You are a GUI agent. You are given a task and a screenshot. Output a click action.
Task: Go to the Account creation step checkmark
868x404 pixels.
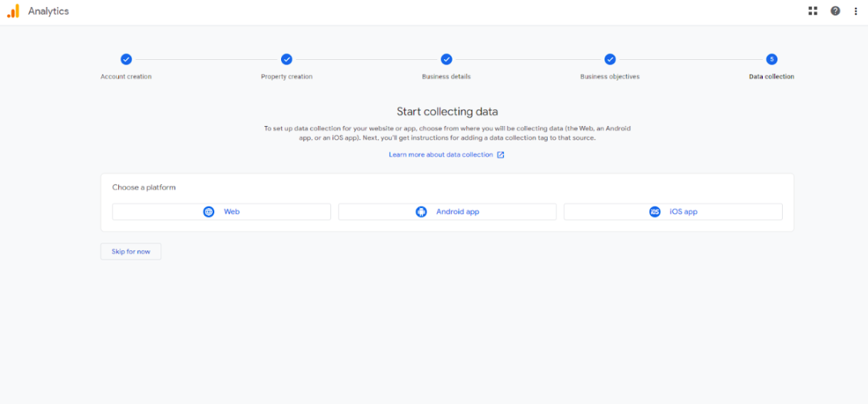point(126,59)
